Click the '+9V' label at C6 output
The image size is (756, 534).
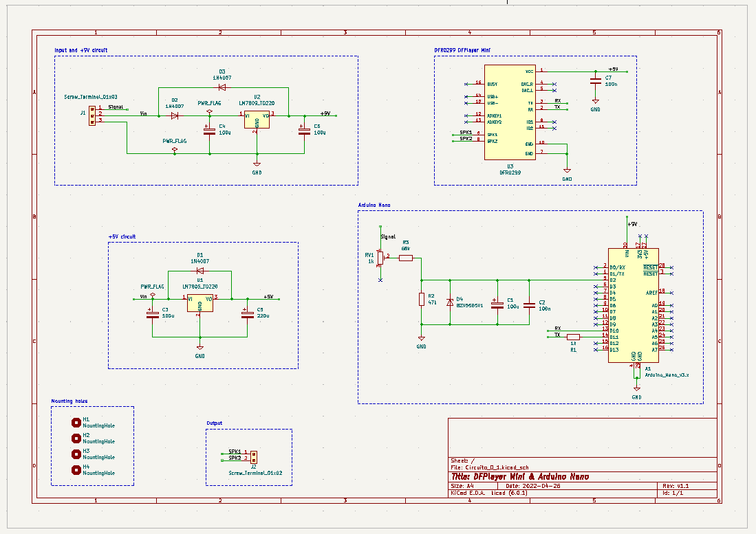(x=325, y=113)
